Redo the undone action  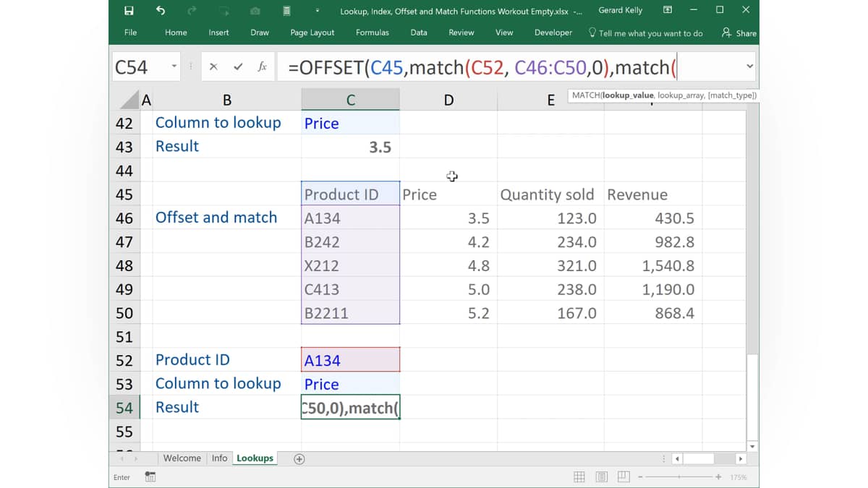(192, 10)
